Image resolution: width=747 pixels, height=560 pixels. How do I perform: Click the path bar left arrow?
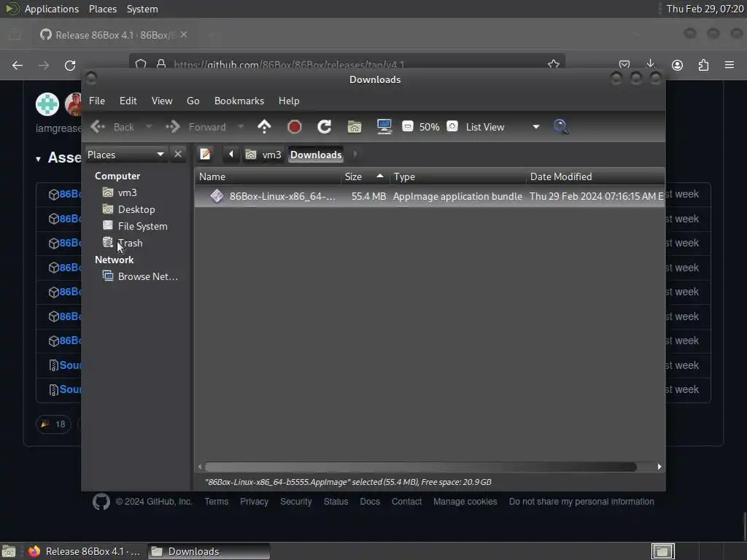[x=231, y=154]
